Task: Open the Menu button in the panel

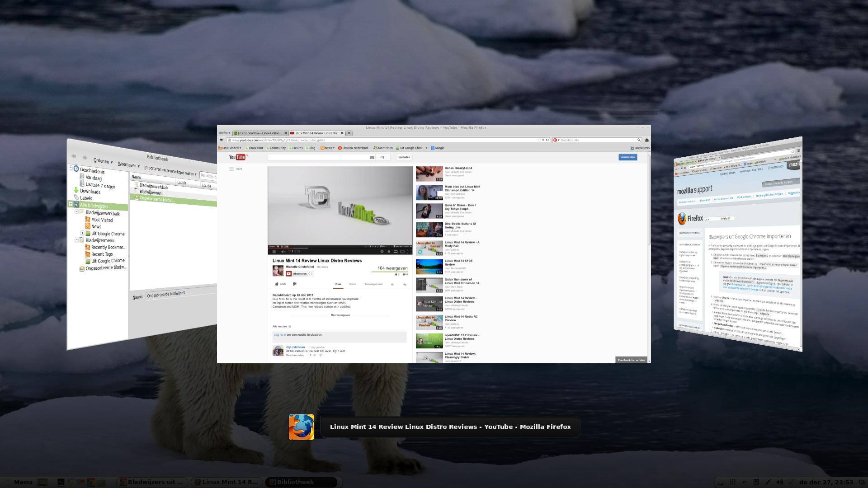Action: 18,482
